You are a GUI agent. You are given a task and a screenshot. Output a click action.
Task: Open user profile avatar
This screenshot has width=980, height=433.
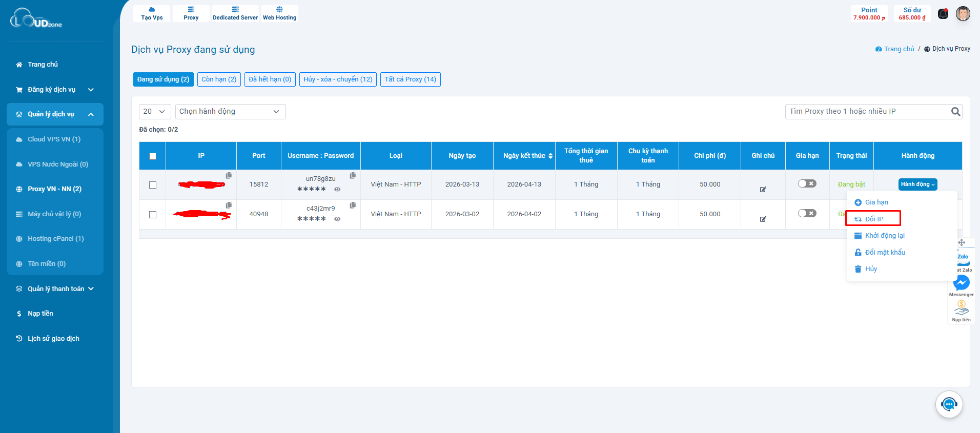(963, 14)
